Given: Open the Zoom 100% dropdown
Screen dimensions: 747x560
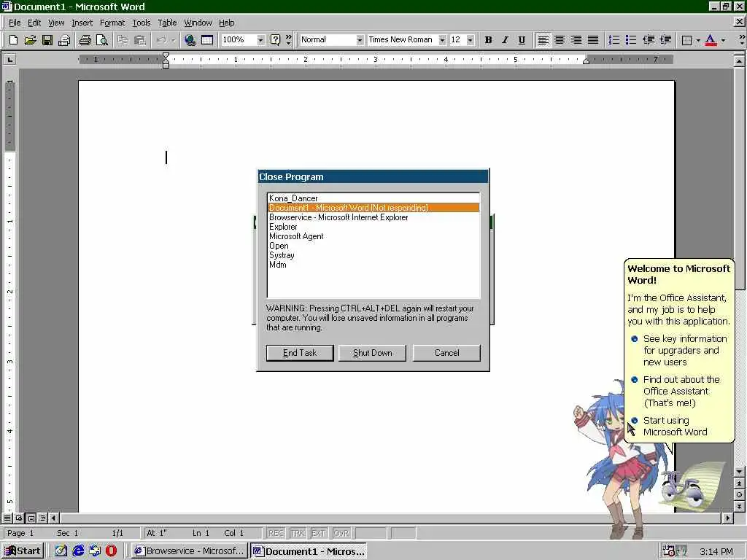Looking at the screenshot, I should tap(260, 40).
